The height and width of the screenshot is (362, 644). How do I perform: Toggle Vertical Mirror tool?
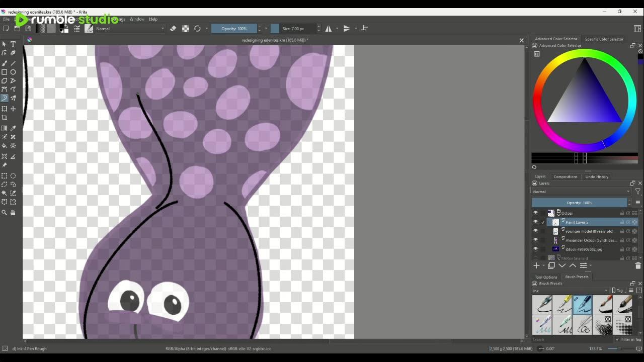click(x=347, y=29)
